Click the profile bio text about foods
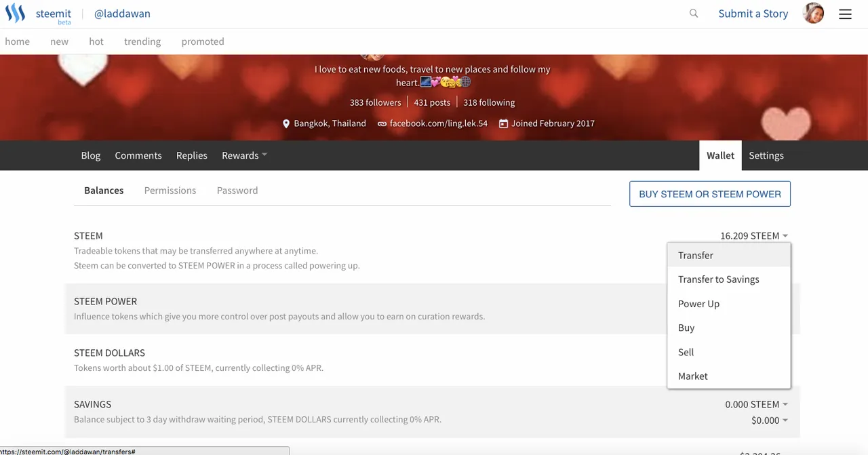868x455 pixels. coord(432,75)
